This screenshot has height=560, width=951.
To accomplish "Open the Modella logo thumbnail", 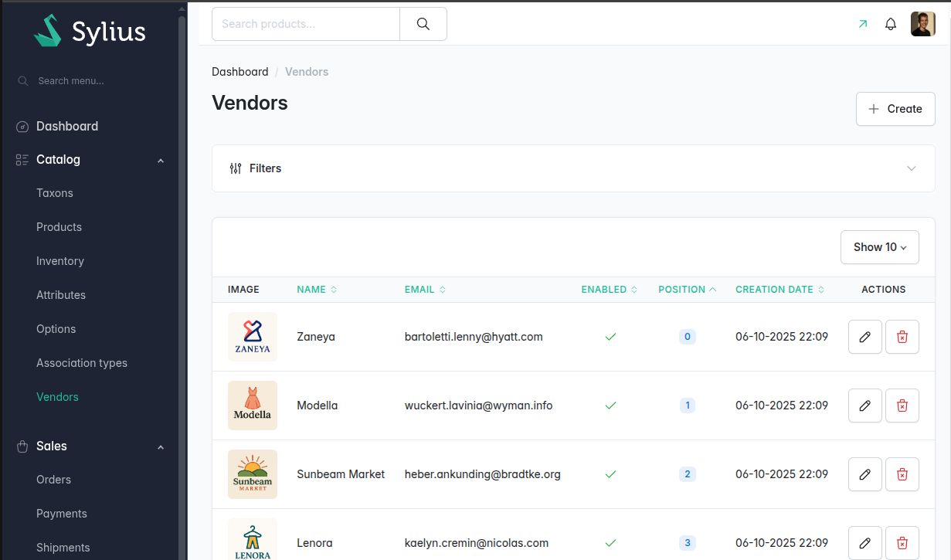I will point(253,406).
